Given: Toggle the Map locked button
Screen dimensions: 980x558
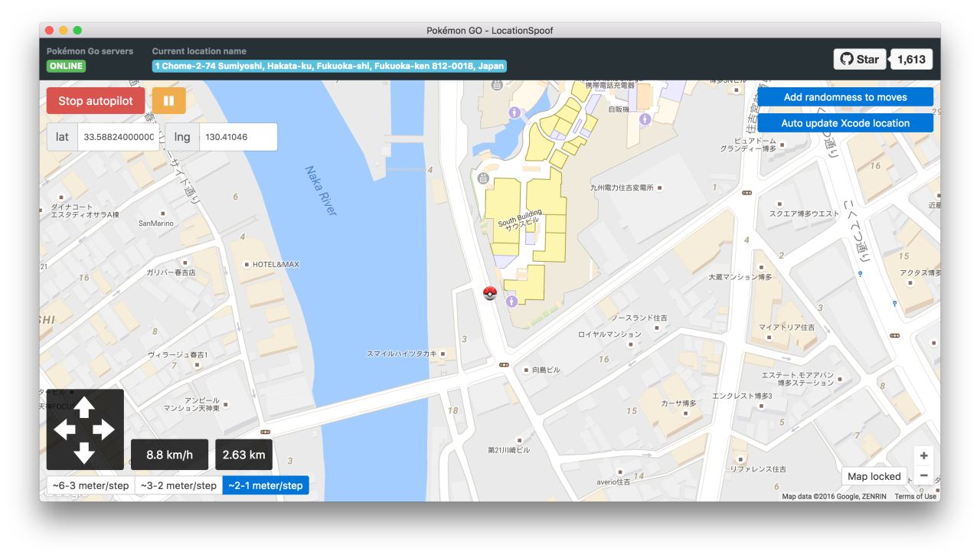Looking at the screenshot, I should (874, 476).
